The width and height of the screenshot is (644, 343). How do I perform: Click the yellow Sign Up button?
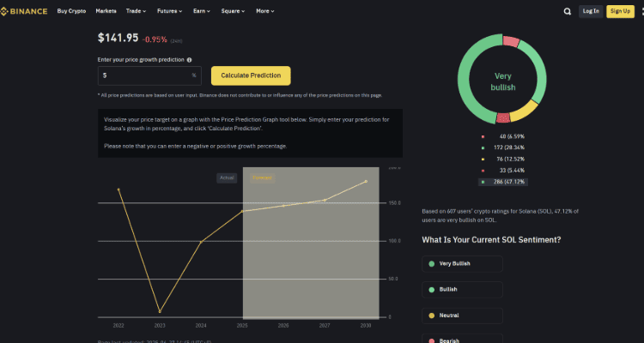(x=618, y=11)
